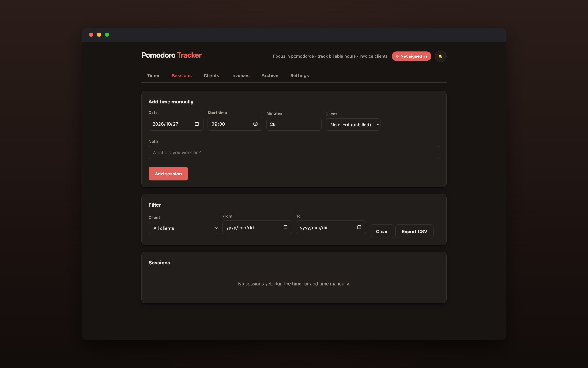Toggle the light theme sun icon

pyautogui.click(x=440, y=56)
